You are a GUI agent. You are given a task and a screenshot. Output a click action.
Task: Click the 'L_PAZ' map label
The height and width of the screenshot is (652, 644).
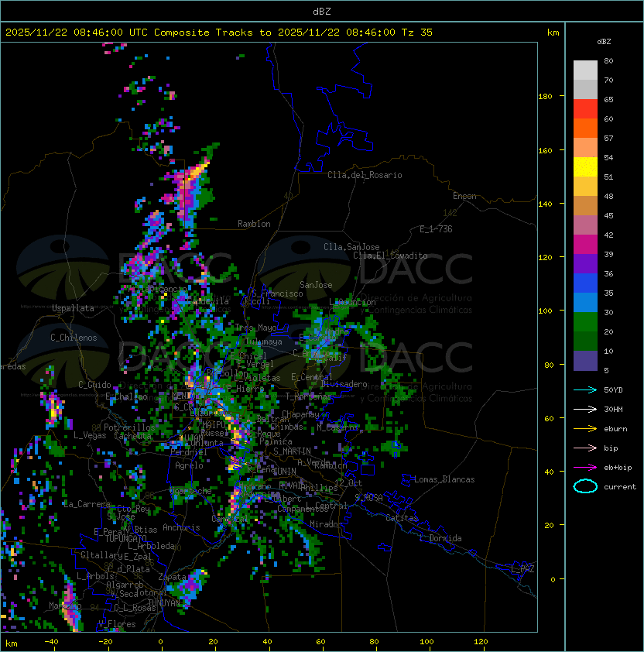[x=522, y=569]
